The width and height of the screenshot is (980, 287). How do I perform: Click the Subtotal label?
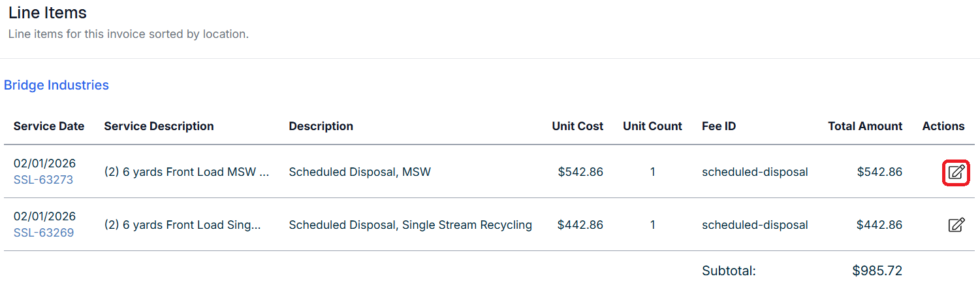(x=729, y=271)
